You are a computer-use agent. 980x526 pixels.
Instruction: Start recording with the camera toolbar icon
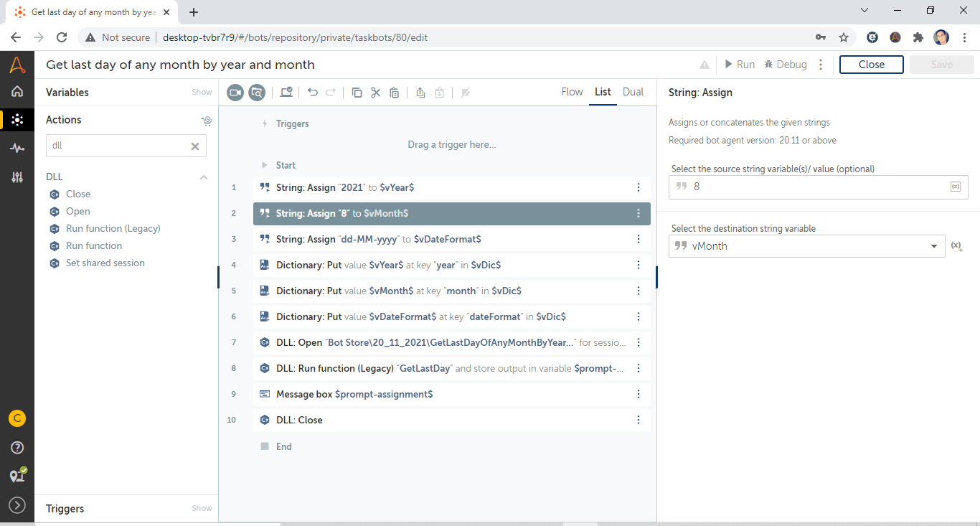pos(235,93)
